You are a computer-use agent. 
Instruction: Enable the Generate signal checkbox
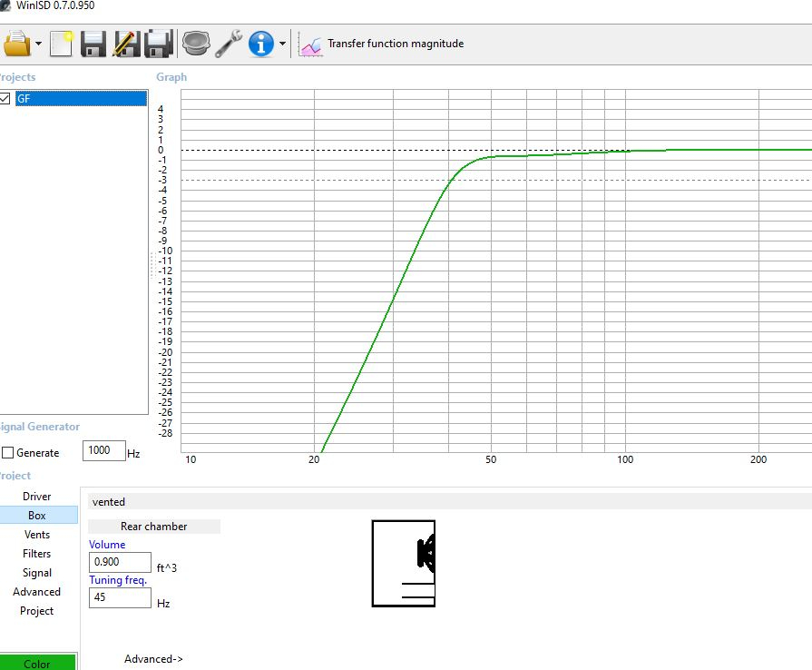(x=8, y=453)
